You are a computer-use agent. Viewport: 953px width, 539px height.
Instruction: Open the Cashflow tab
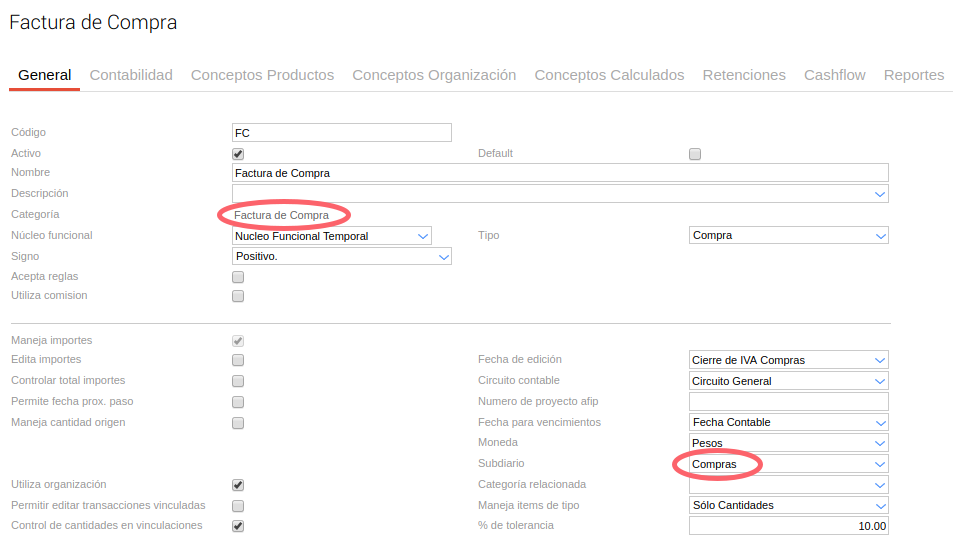click(834, 75)
